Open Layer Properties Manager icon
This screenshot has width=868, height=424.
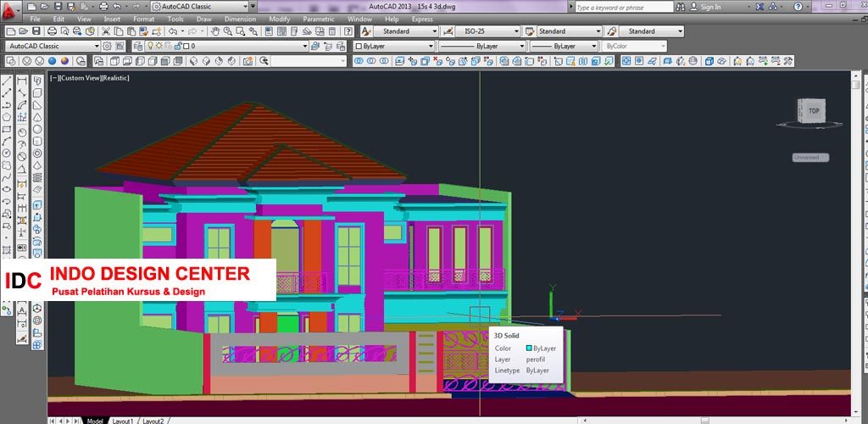click(x=137, y=46)
